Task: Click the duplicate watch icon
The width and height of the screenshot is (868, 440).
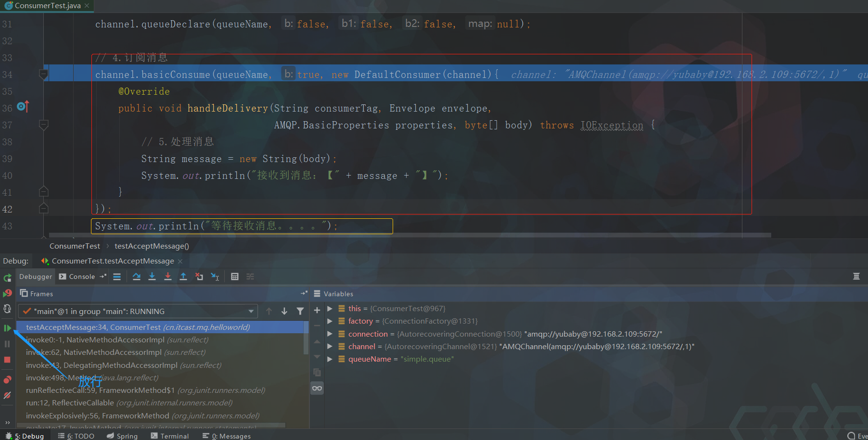Action: pos(317,372)
